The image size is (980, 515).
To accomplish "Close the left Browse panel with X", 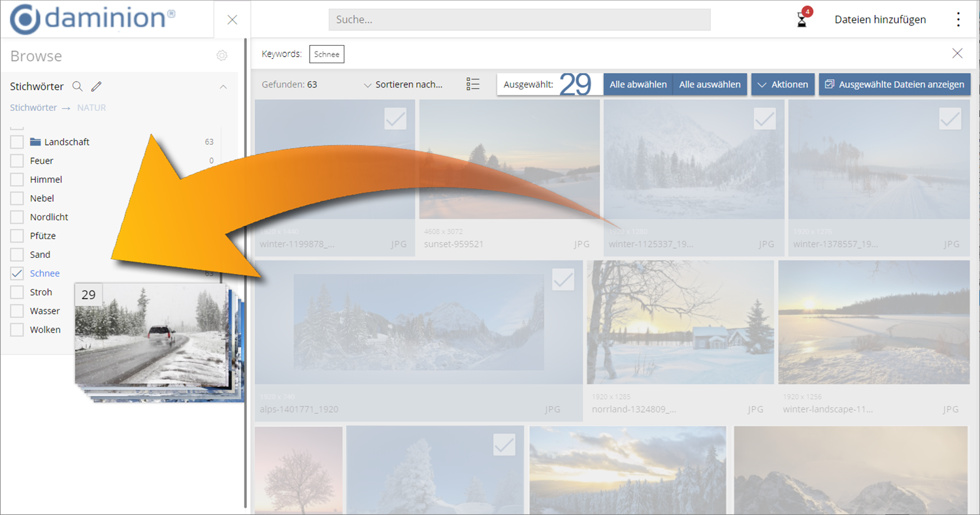I will click(x=232, y=20).
